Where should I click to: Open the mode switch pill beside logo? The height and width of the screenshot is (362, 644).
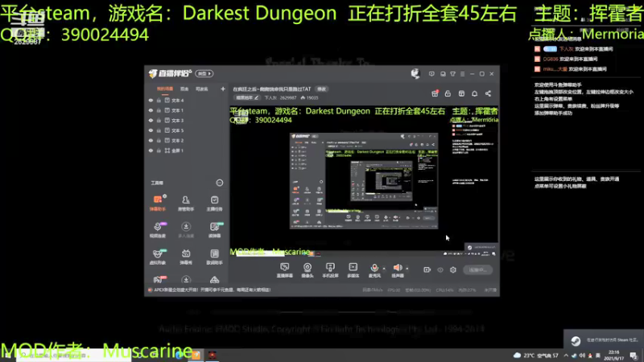click(204, 73)
